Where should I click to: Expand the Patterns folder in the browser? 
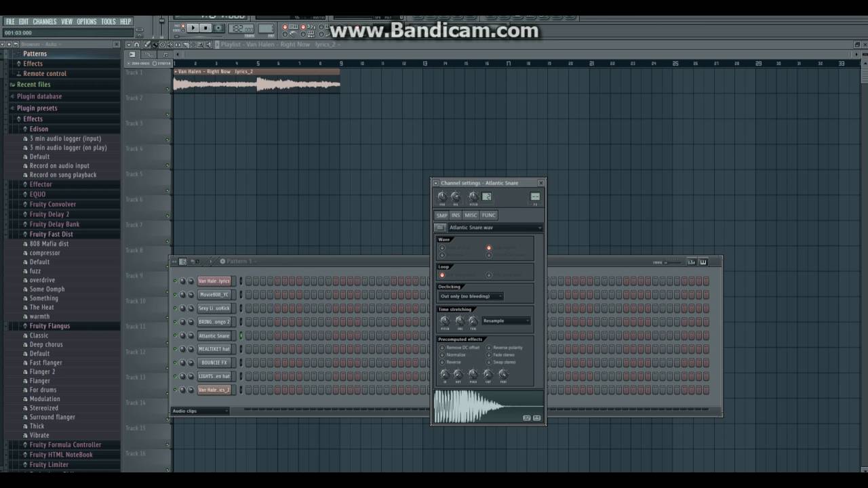pos(35,54)
